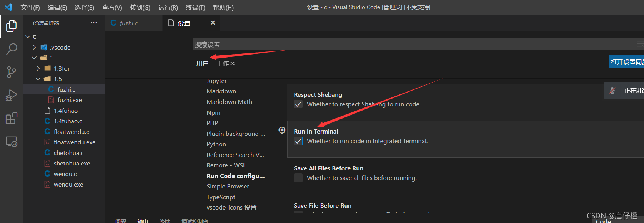Image resolution: width=644 pixels, height=223 pixels.
Task: Click the muted microphone icon
Action: click(612, 91)
